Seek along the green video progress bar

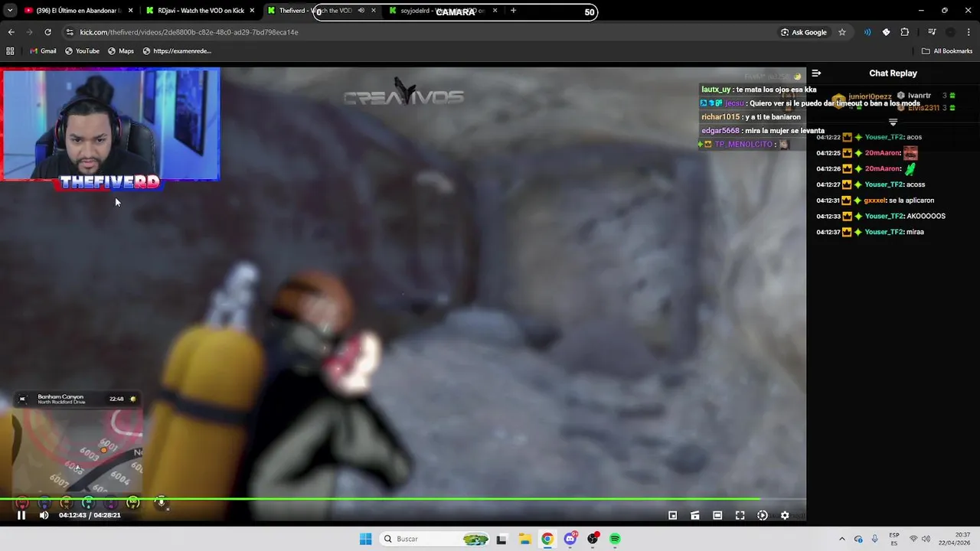point(403,499)
